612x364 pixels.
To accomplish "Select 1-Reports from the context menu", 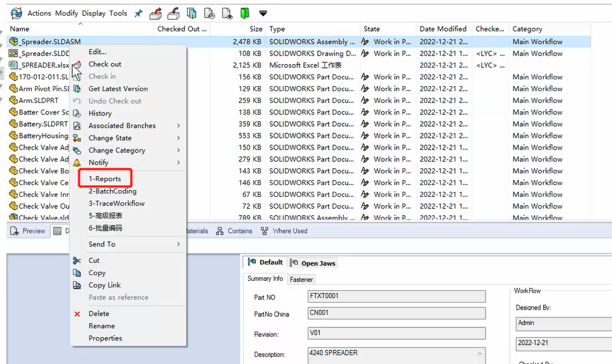I will [x=105, y=178].
